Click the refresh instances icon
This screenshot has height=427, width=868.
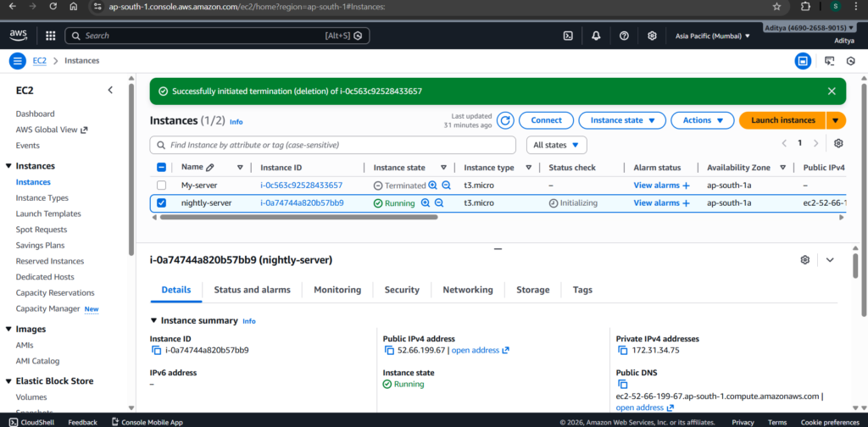click(x=505, y=120)
